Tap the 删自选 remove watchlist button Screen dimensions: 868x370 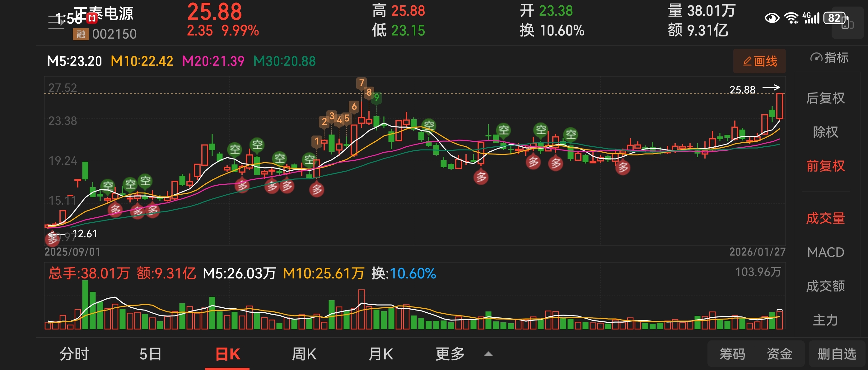tap(837, 354)
